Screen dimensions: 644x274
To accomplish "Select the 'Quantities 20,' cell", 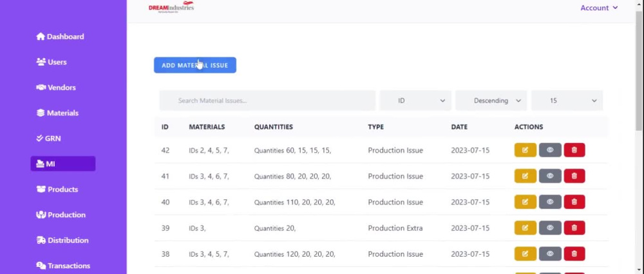I will click(275, 228).
